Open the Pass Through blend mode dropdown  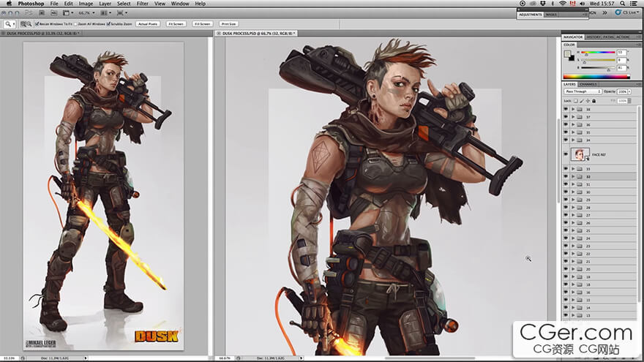click(582, 91)
